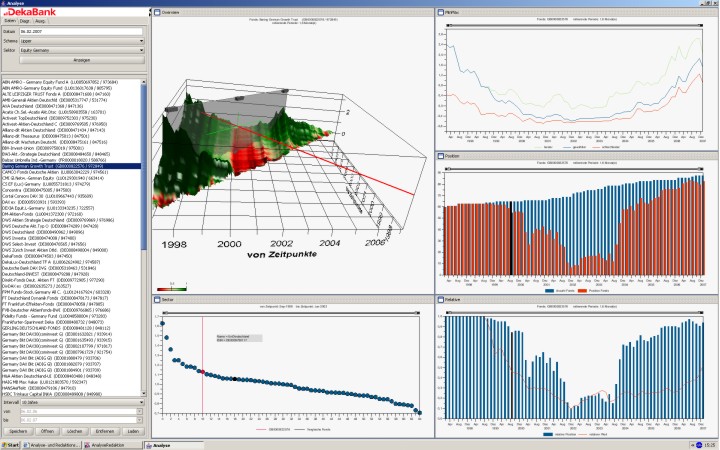
Task: Click the black marker bar in Position chart
Action: [x=511, y=238]
